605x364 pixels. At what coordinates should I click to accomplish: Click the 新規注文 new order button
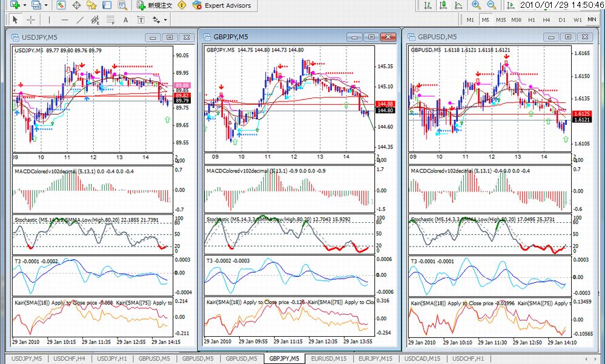click(155, 5)
